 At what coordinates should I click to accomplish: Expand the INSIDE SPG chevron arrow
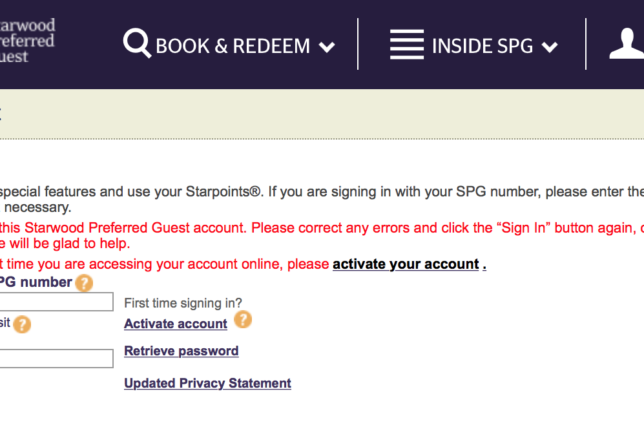(548, 47)
